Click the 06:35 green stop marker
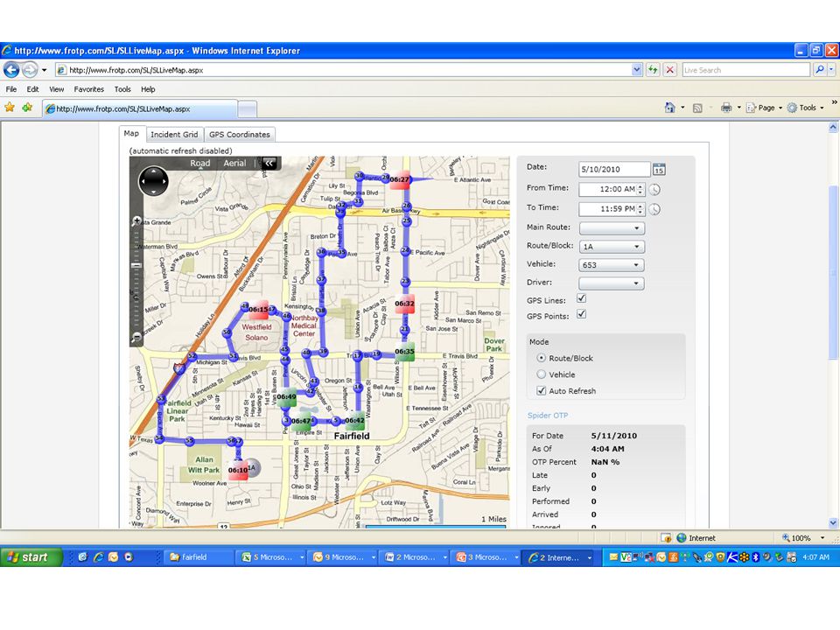This screenshot has height=630, width=840. point(404,352)
